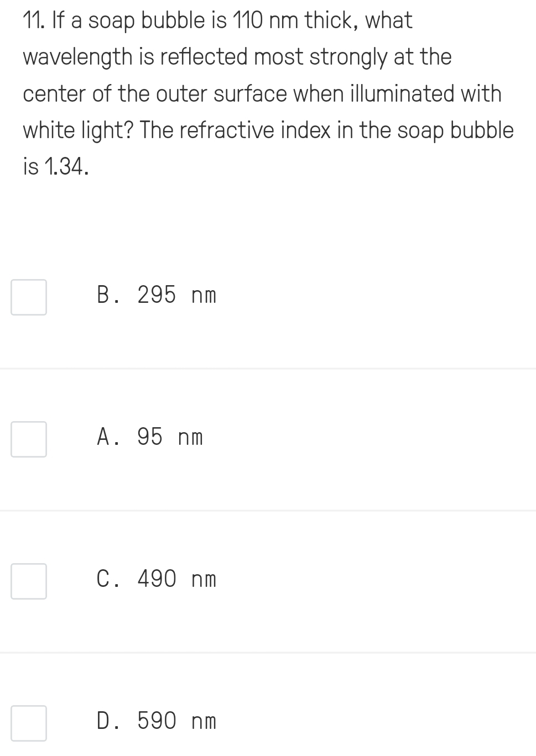Tick the checkbox beside A. 95 nm
Screen dimensions: 536x756
click(x=29, y=439)
